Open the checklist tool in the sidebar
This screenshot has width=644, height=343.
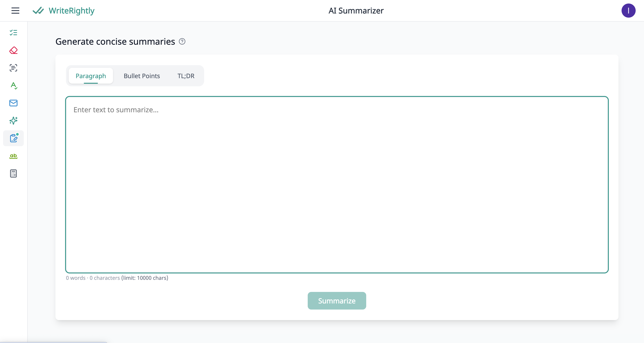[13, 33]
